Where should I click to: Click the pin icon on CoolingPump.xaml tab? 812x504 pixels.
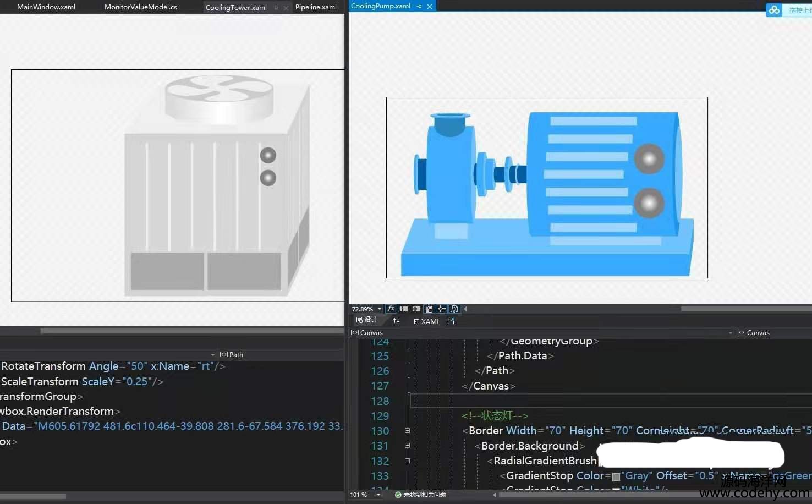[419, 7]
